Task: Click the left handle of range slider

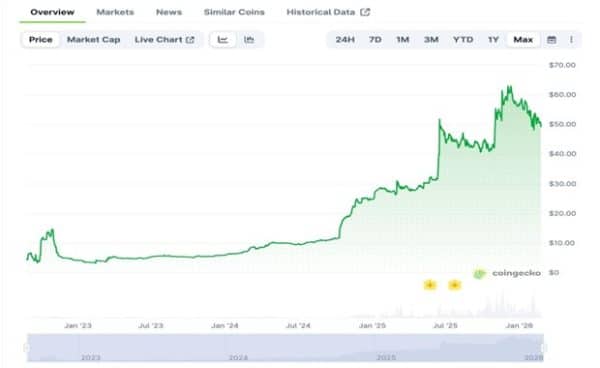Action: (26, 348)
